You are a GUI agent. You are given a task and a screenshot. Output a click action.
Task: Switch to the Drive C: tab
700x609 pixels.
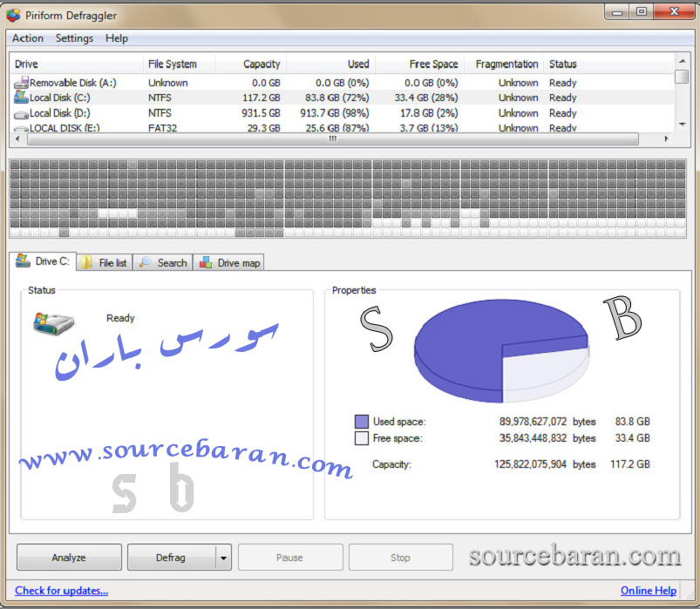click(x=44, y=261)
